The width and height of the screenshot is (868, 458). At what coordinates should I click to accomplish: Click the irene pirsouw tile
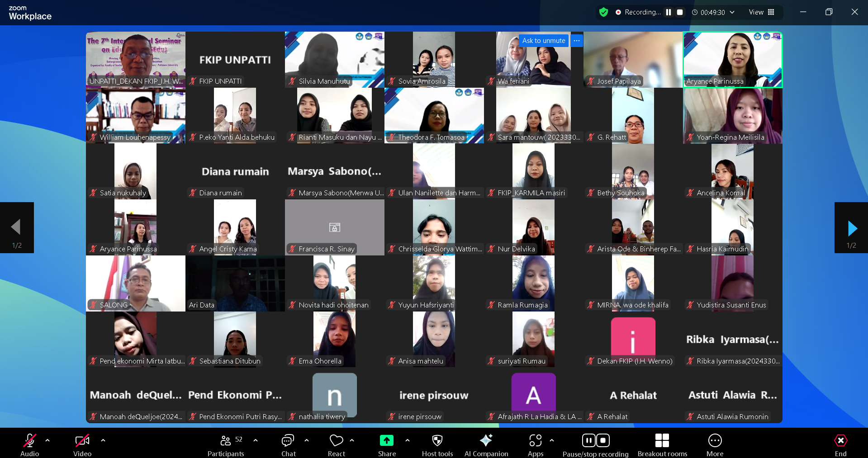click(434, 395)
